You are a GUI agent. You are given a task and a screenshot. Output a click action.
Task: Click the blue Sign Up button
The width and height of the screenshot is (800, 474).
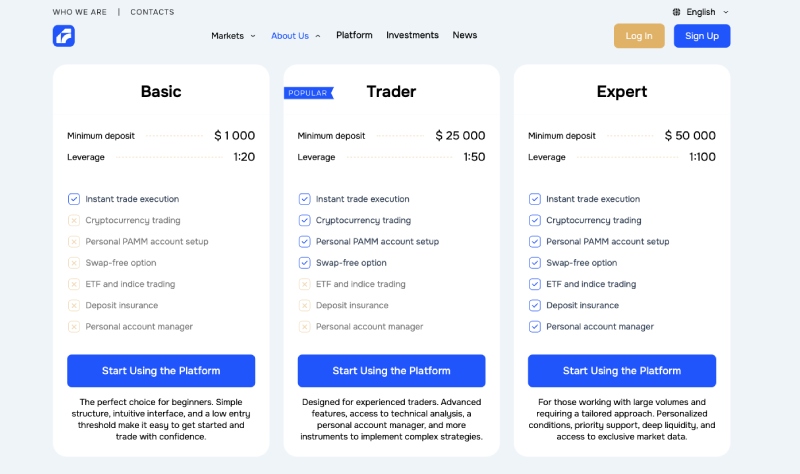point(702,36)
